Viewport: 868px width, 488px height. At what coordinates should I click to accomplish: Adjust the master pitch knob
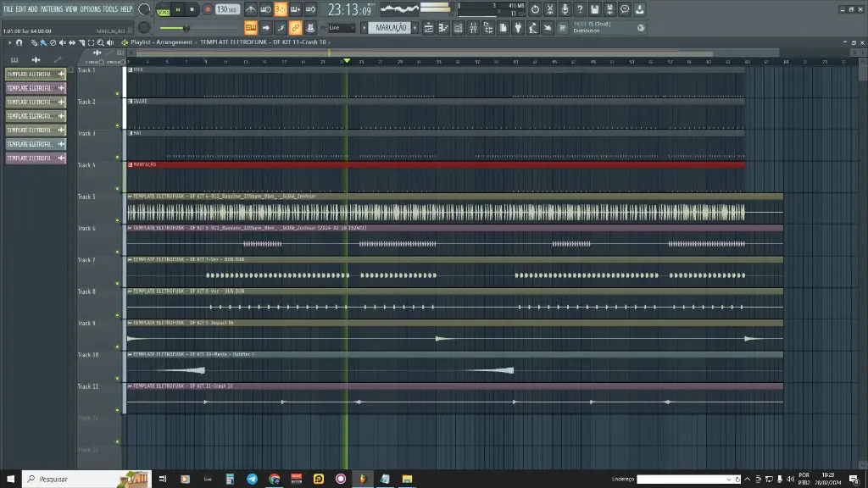[x=144, y=27]
